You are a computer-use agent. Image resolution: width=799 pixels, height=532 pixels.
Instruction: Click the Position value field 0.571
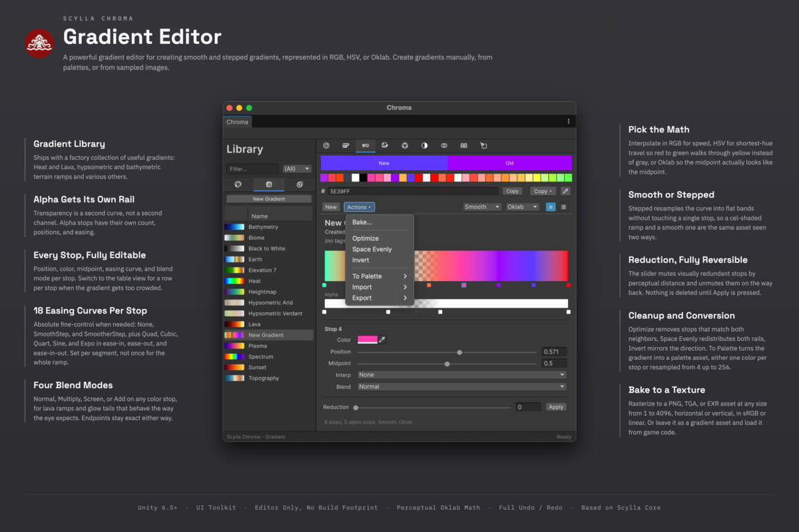pos(554,352)
